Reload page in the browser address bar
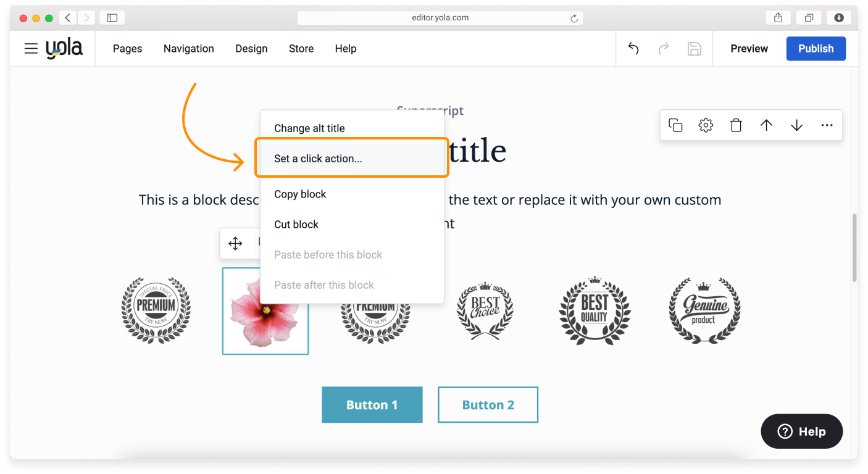868x474 pixels. click(574, 19)
